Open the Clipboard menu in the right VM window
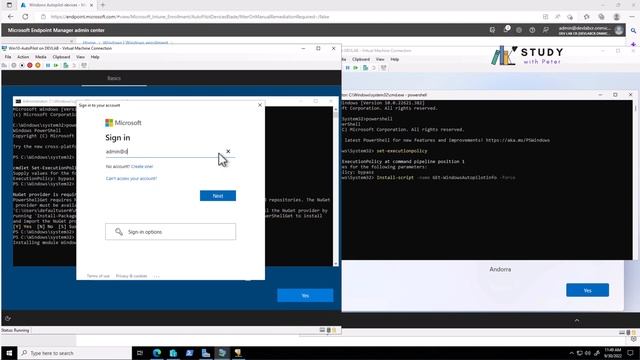The image size is (640, 360). [361, 59]
